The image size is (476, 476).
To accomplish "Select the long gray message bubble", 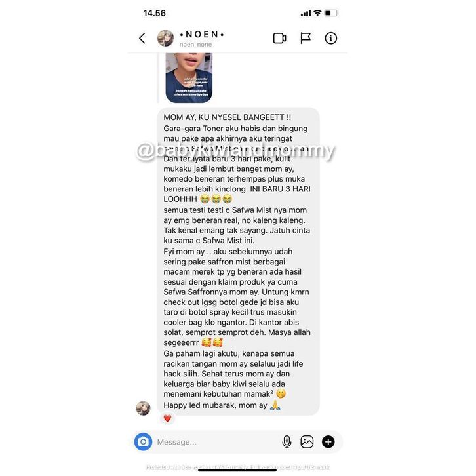I will [238, 261].
